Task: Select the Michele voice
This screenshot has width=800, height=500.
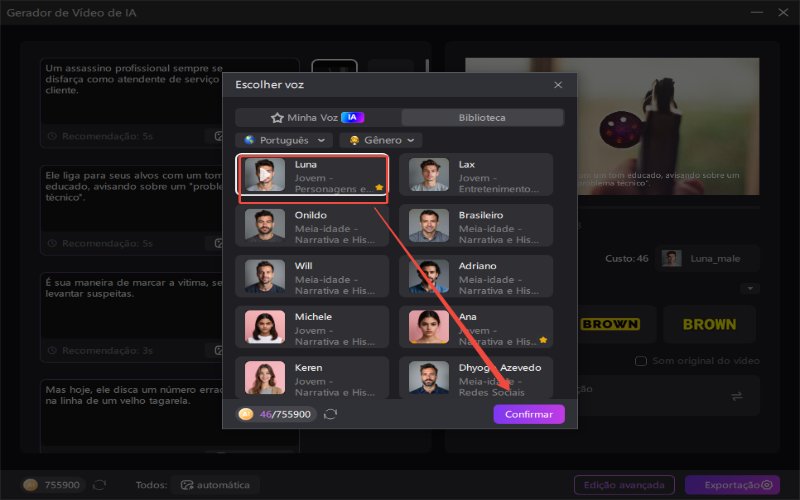Action: point(312,327)
